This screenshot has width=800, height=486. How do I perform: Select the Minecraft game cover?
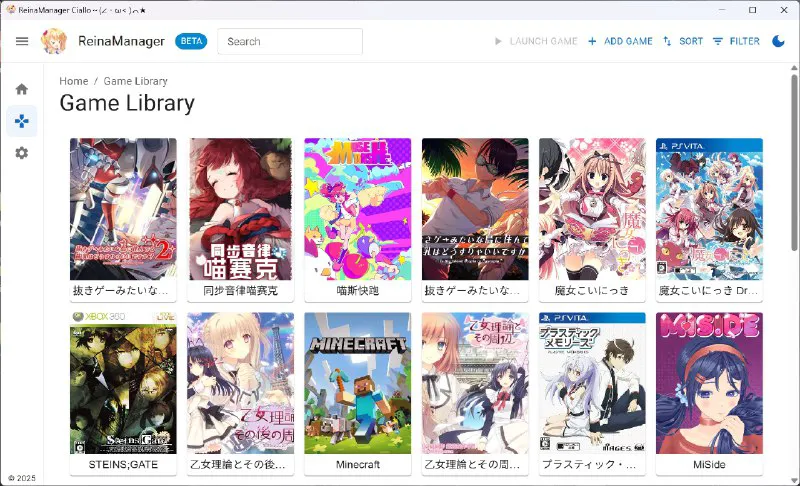pyautogui.click(x=358, y=383)
